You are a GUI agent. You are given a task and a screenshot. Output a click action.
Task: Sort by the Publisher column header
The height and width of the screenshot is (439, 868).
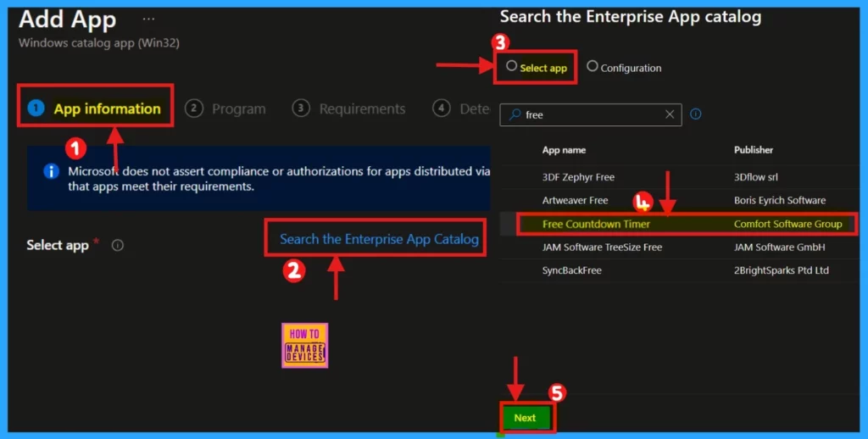(x=754, y=150)
